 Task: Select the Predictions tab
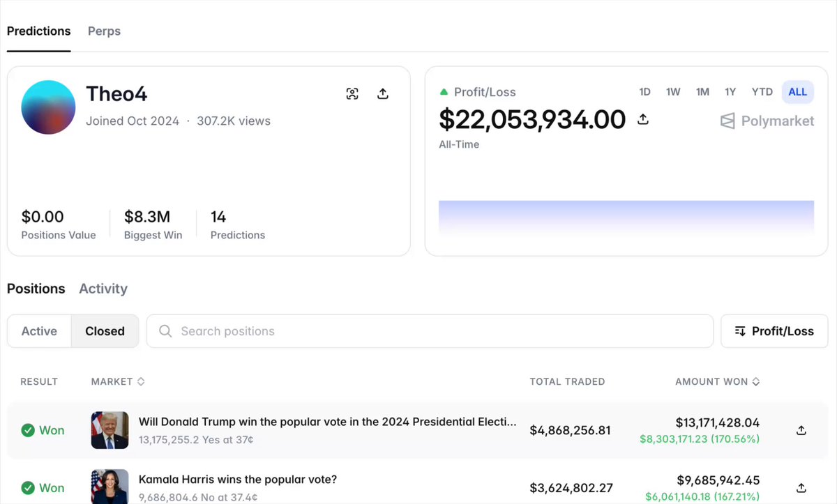(x=38, y=31)
